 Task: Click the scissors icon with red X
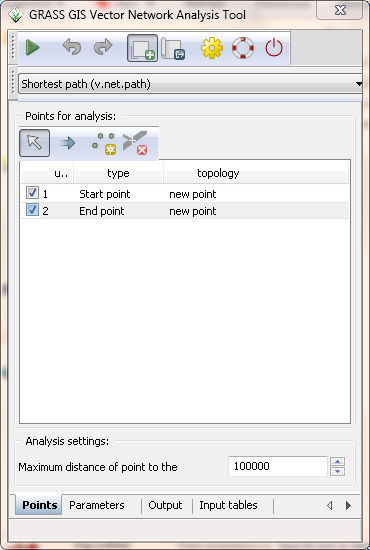click(x=135, y=143)
